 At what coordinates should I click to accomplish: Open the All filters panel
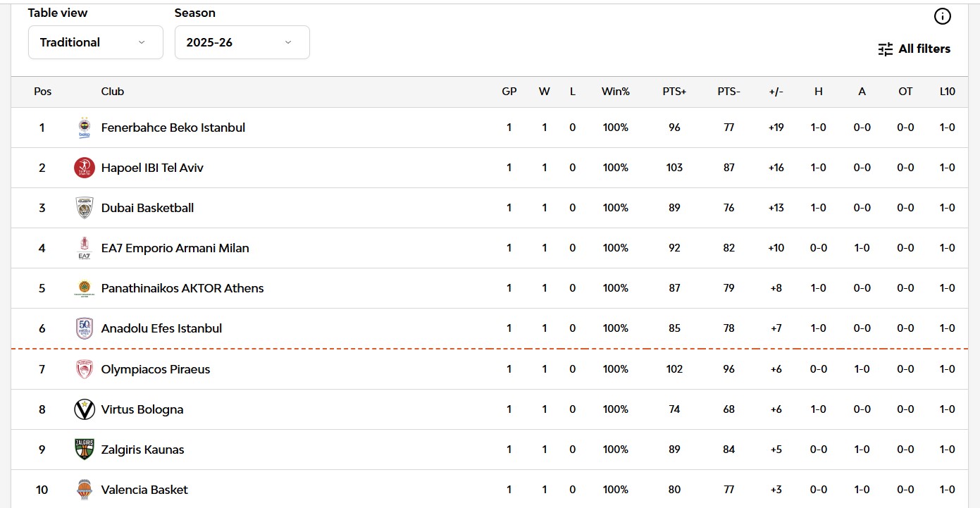click(x=914, y=49)
